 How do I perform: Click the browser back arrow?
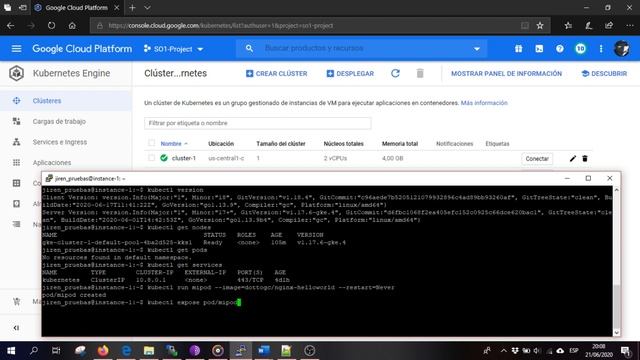coord(11,25)
